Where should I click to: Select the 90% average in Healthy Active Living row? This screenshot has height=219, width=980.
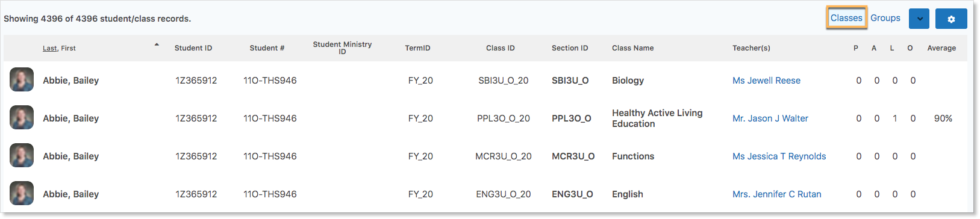click(943, 119)
